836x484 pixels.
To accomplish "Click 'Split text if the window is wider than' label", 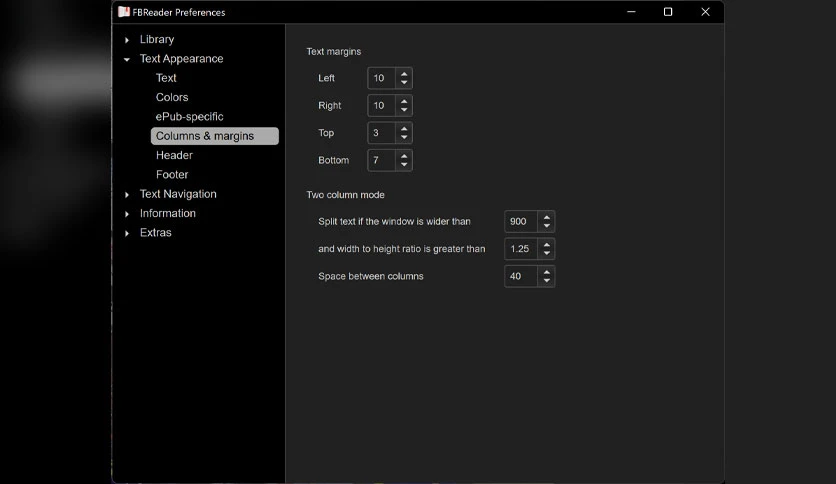I will [394, 221].
